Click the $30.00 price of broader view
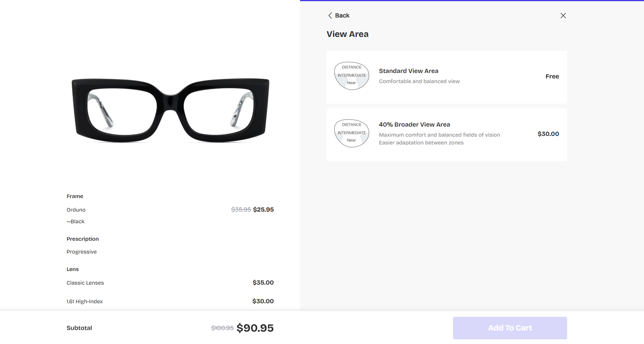This screenshot has width=644, height=344. (548, 134)
